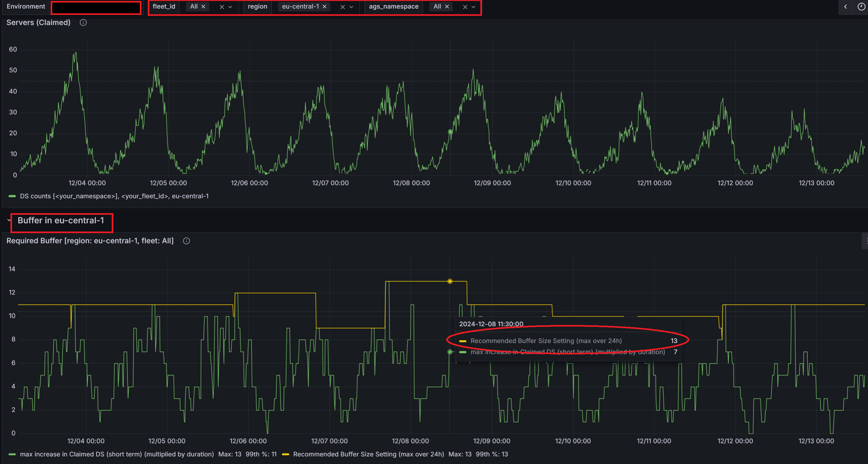Click green swatch of 'max increase' bottom legend
This screenshot has height=464, width=868.
pyautogui.click(x=12, y=454)
